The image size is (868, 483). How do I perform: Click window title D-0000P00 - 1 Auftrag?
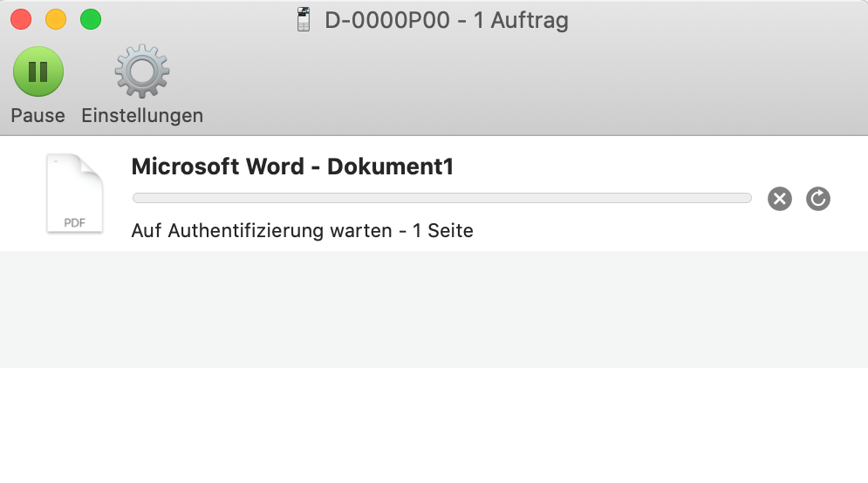[446, 20]
